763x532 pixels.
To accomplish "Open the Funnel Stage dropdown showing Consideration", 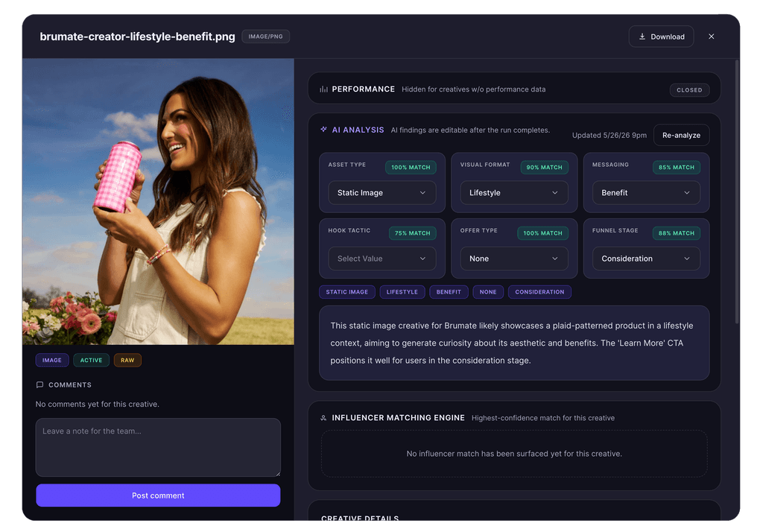I will point(646,259).
